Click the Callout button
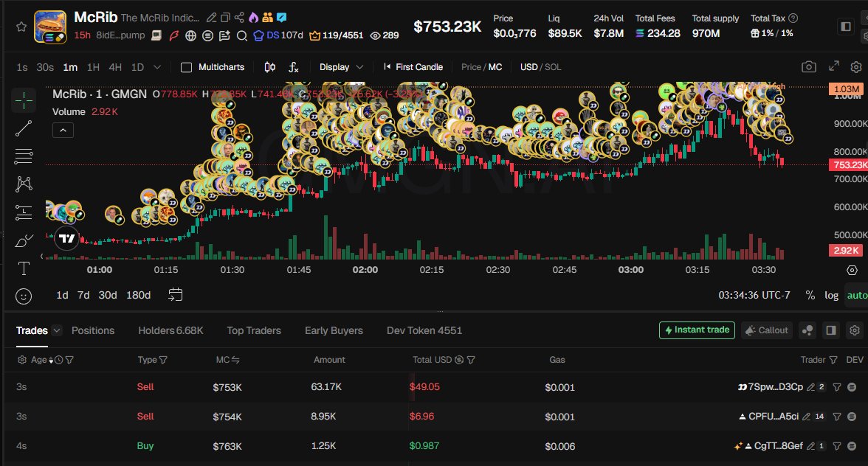The image size is (868, 466). click(x=767, y=330)
